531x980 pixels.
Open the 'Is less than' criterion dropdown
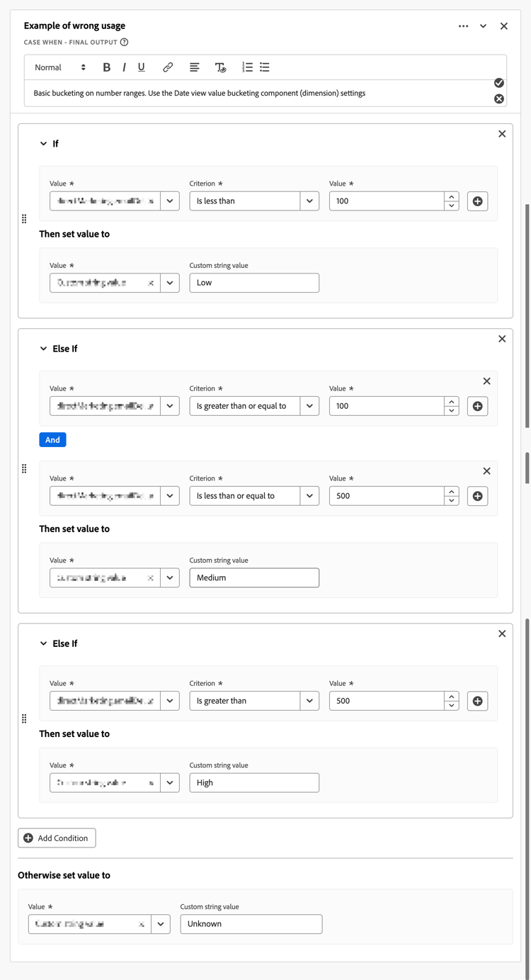click(x=254, y=201)
